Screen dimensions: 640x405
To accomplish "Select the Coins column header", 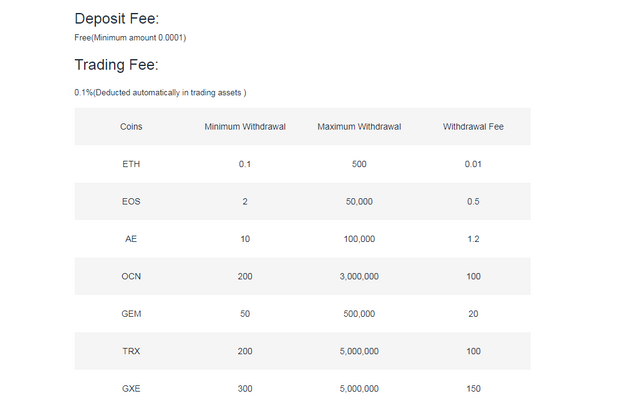I will 131,127.
